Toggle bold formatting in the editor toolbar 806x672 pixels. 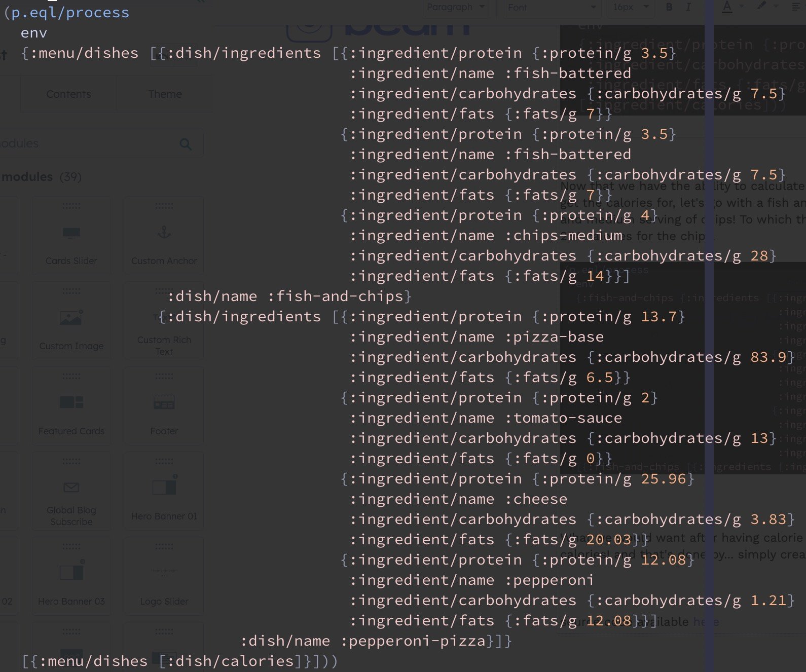[669, 7]
